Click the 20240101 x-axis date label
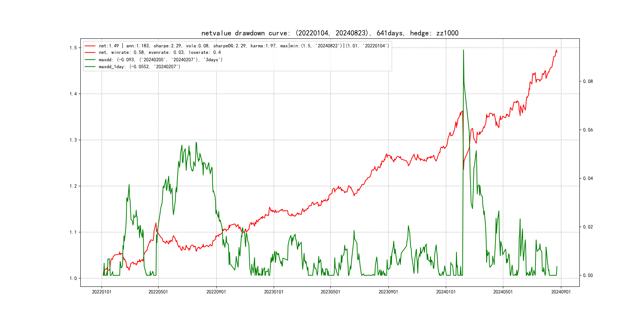The image size is (644, 322). point(446,292)
